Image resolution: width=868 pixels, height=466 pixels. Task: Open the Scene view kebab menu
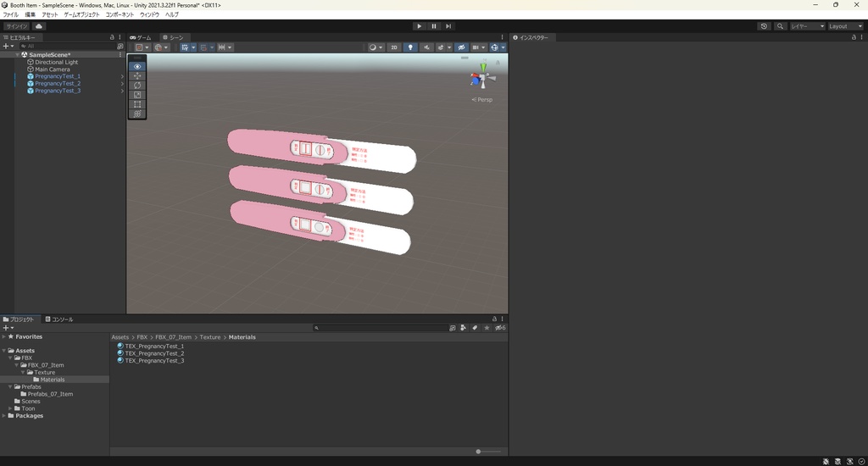[x=502, y=37]
